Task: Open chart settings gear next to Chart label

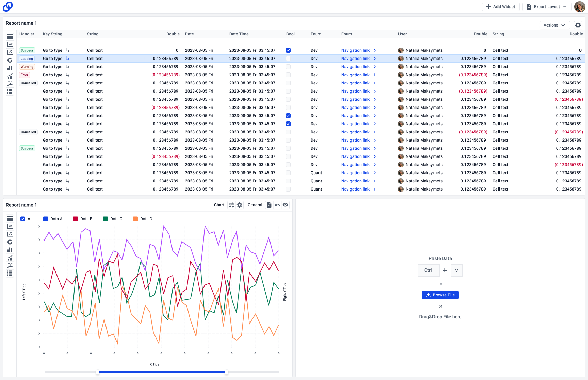Action: 240,205
